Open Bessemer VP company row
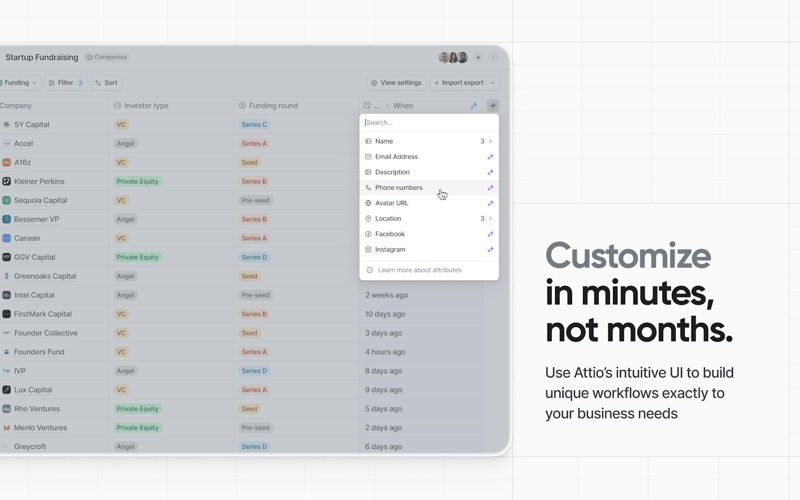This screenshot has height=500, width=800. click(x=37, y=219)
